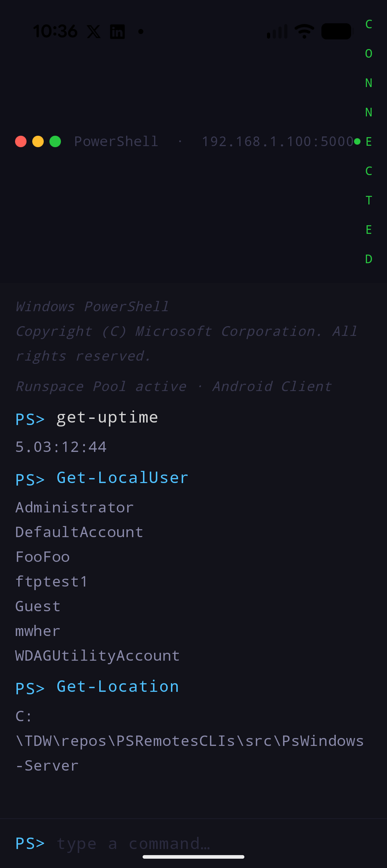The image size is (387, 868).
Task: Tap the X notification icon in status bar
Action: [x=94, y=32]
